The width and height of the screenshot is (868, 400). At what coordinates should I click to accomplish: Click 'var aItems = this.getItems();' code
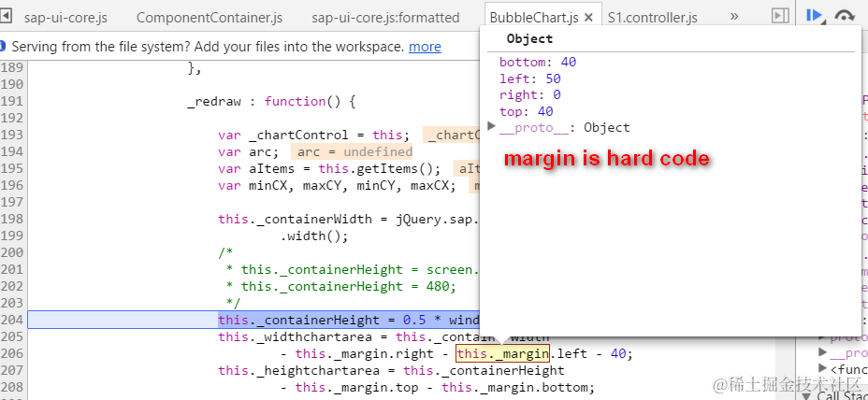pyautogui.click(x=329, y=169)
